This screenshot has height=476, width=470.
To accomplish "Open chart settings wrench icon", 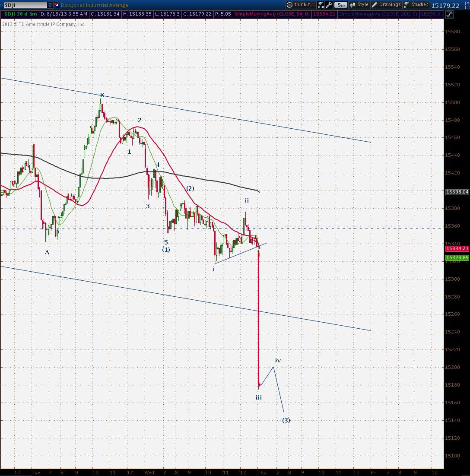I will 329,5.
